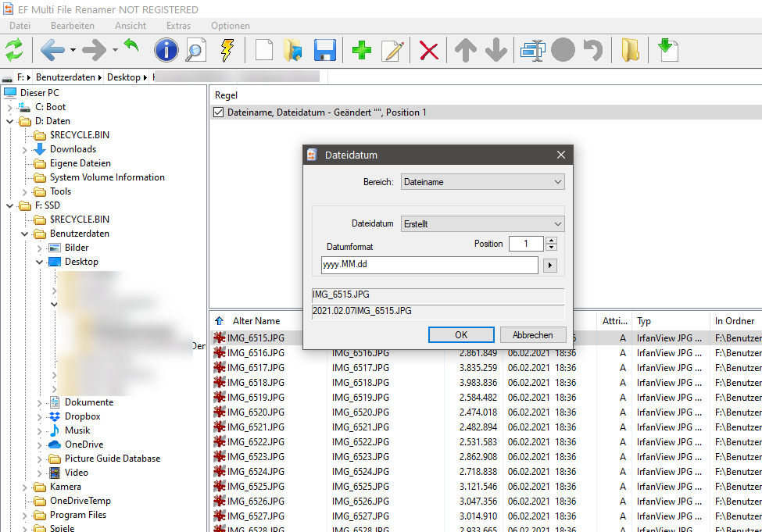Click the yellow folder icon in toolbar
The image size is (762, 532).
point(630,50)
